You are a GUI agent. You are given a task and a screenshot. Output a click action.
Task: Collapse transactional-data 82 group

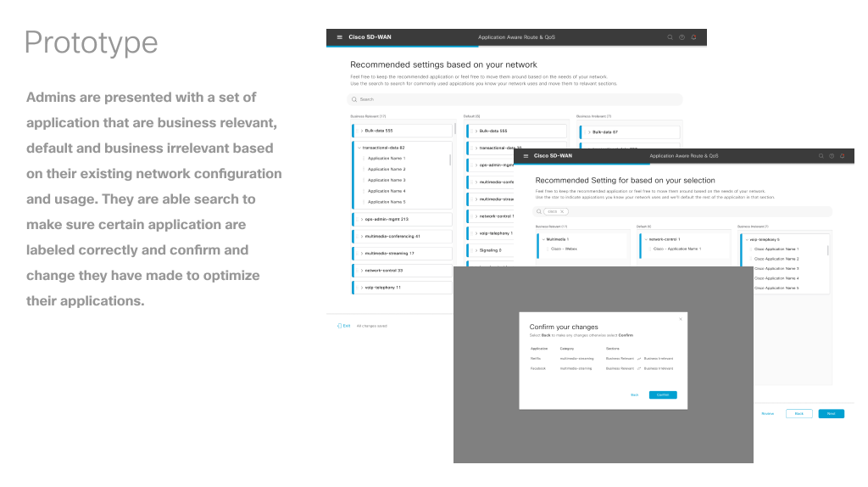click(x=359, y=148)
